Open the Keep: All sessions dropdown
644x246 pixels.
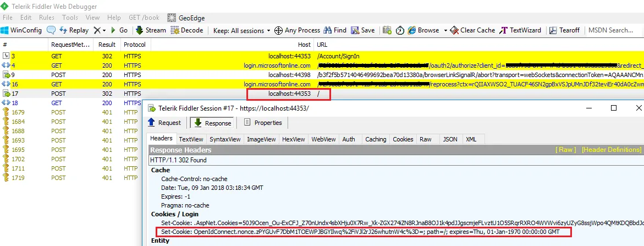pyautogui.click(x=242, y=30)
